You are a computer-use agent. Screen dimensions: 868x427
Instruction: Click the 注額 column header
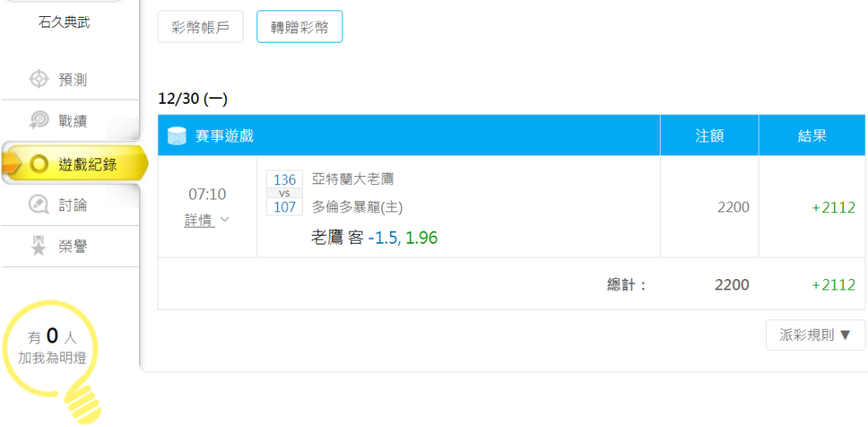click(709, 136)
